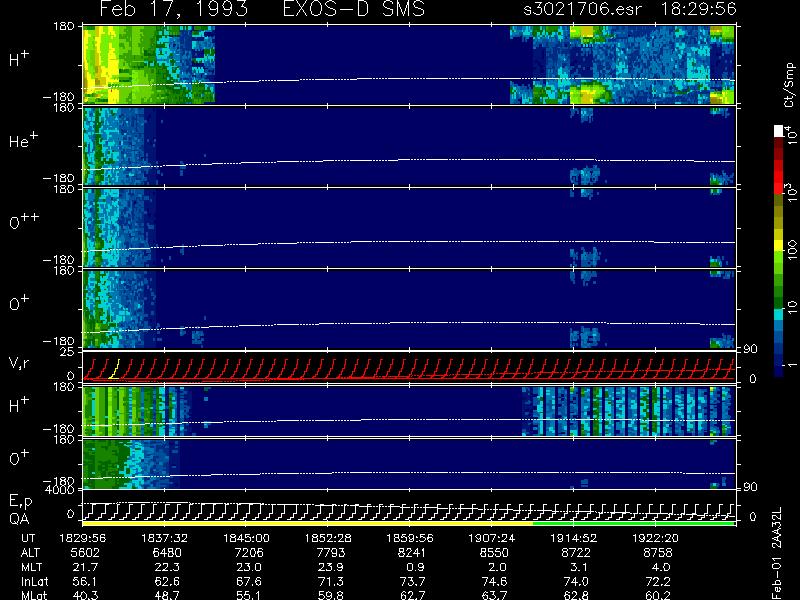Click the O++ panel label
The width and height of the screenshot is (800, 600).
(24, 221)
